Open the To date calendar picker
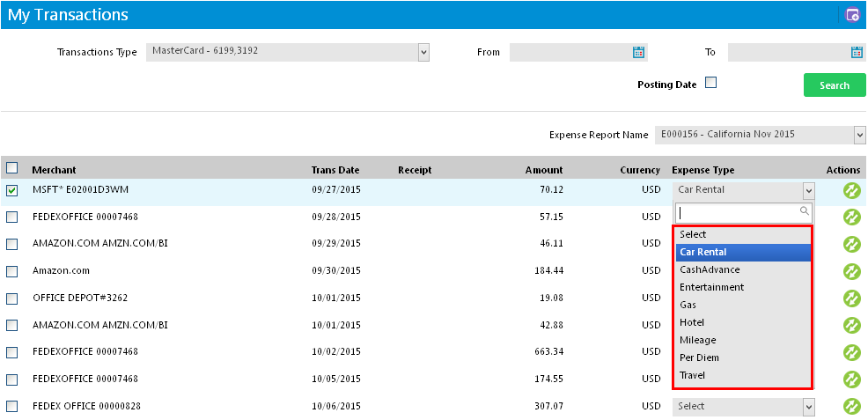868x420 pixels. [857, 53]
